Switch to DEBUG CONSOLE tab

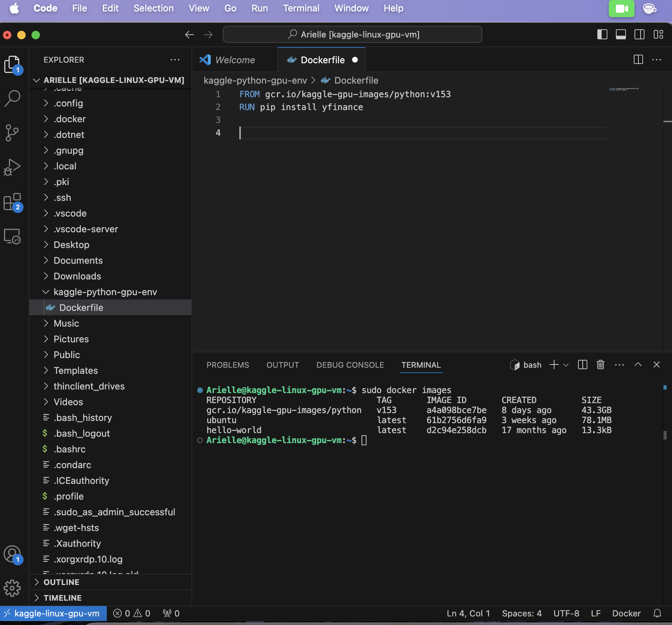350,365
